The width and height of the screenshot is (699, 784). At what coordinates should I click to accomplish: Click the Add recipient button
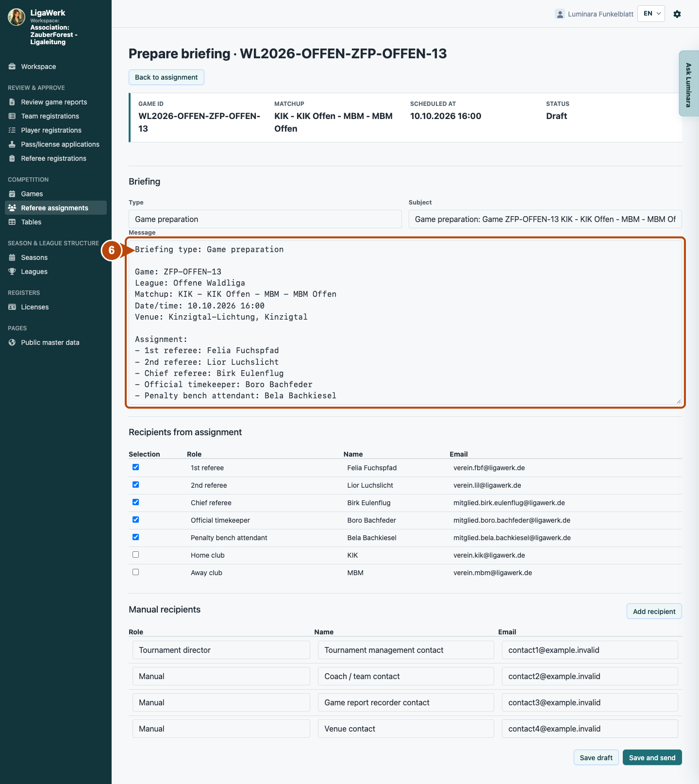(x=654, y=612)
